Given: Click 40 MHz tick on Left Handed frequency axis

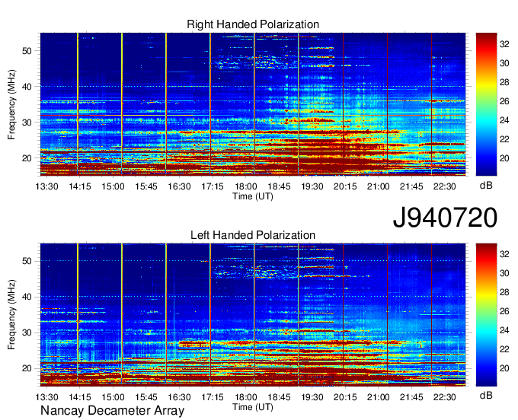Looking at the screenshot, I should [x=27, y=297].
